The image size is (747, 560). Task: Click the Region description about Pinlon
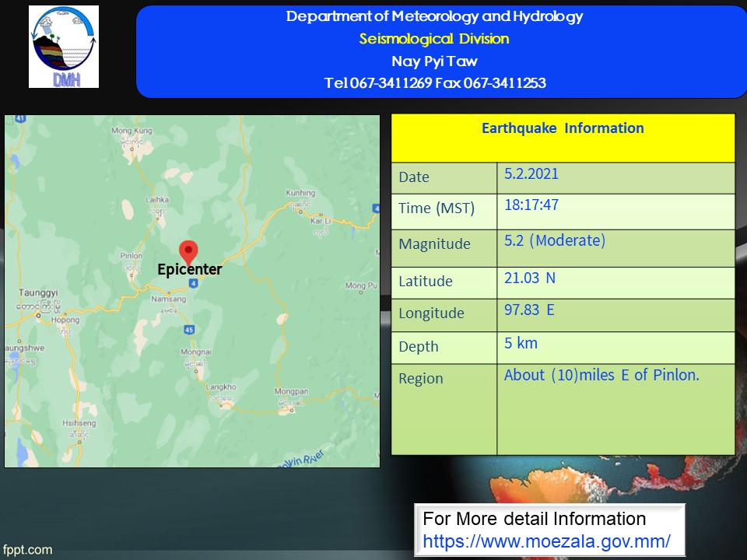(x=601, y=375)
